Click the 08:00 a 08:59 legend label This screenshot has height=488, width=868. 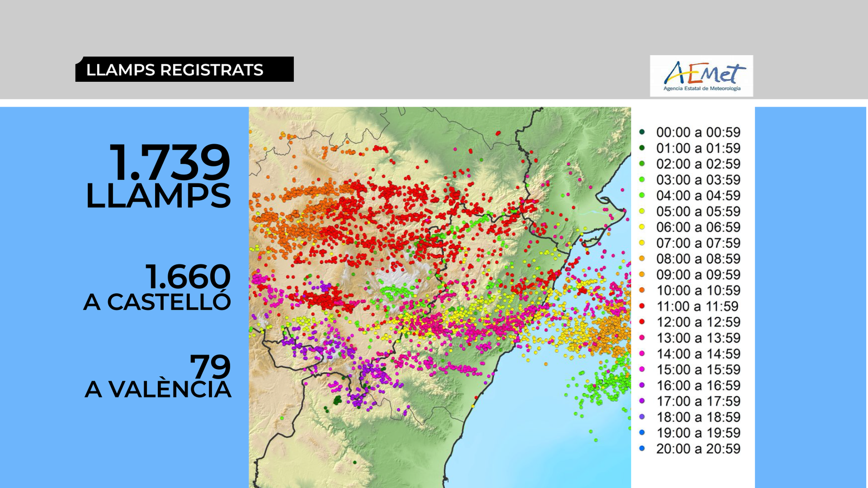point(698,259)
